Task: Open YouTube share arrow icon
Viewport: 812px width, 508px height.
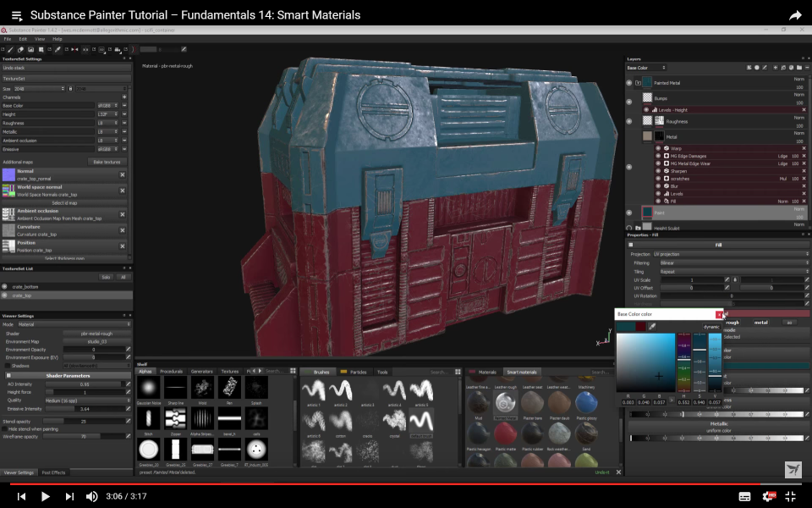Action: (x=795, y=15)
